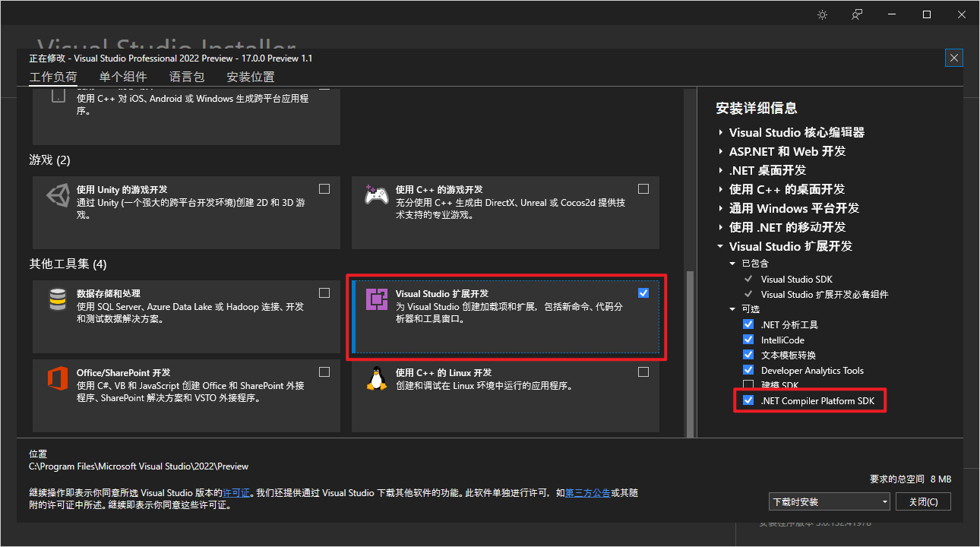The height and width of the screenshot is (547, 980).
Task: Click the 游戏 (2) category heading
Action: 49,160
